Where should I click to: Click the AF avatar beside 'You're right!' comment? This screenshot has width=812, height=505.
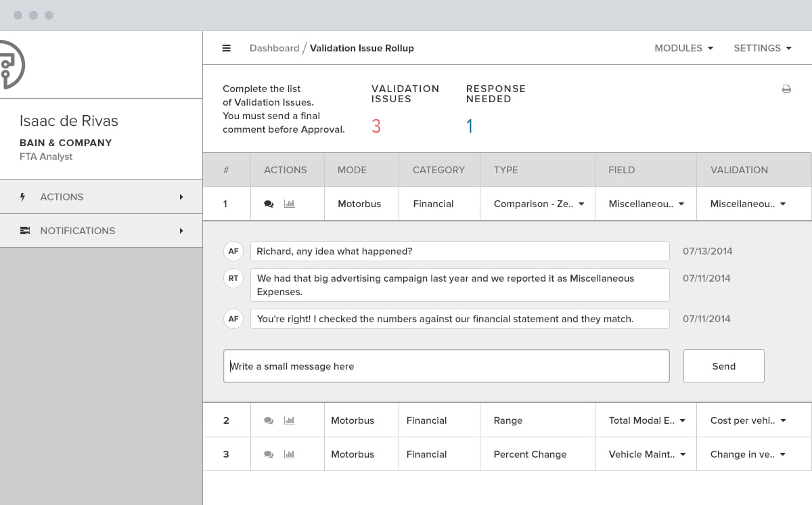[233, 319]
